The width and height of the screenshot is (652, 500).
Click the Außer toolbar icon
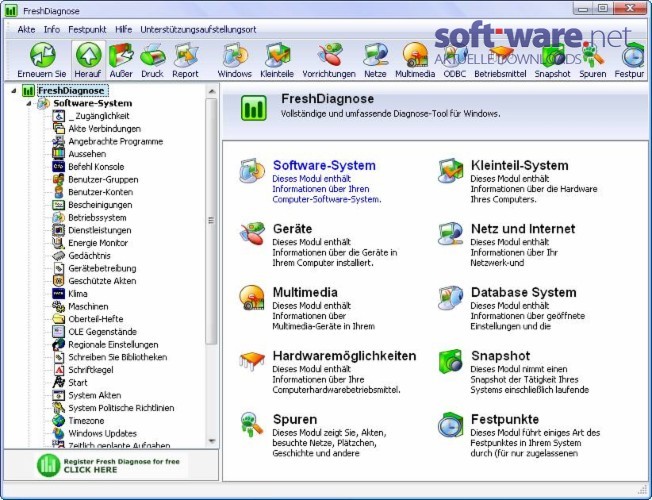[x=121, y=54]
